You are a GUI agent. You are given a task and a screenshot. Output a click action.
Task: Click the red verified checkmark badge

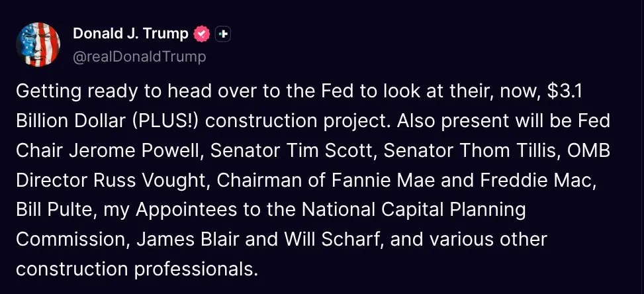click(201, 34)
